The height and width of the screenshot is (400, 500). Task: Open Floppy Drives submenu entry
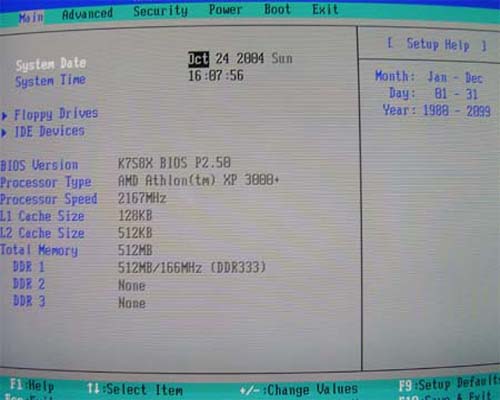[56, 114]
